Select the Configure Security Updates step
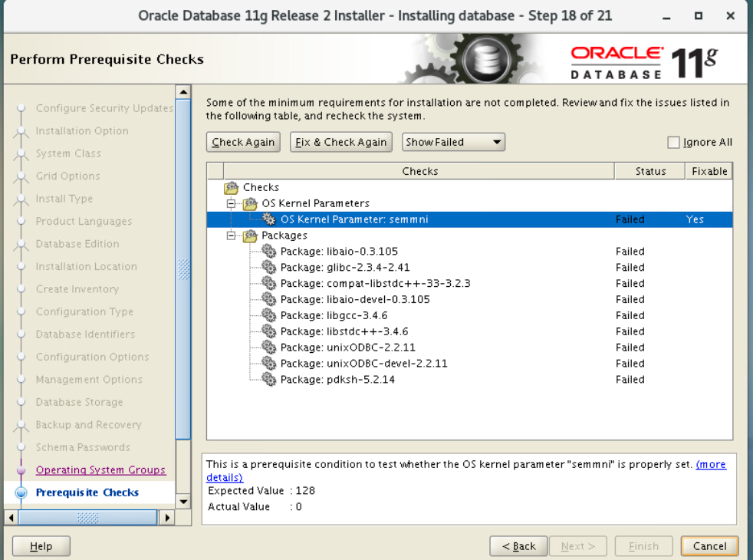The width and height of the screenshot is (753, 560). pyautogui.click(x=105, y=108)
